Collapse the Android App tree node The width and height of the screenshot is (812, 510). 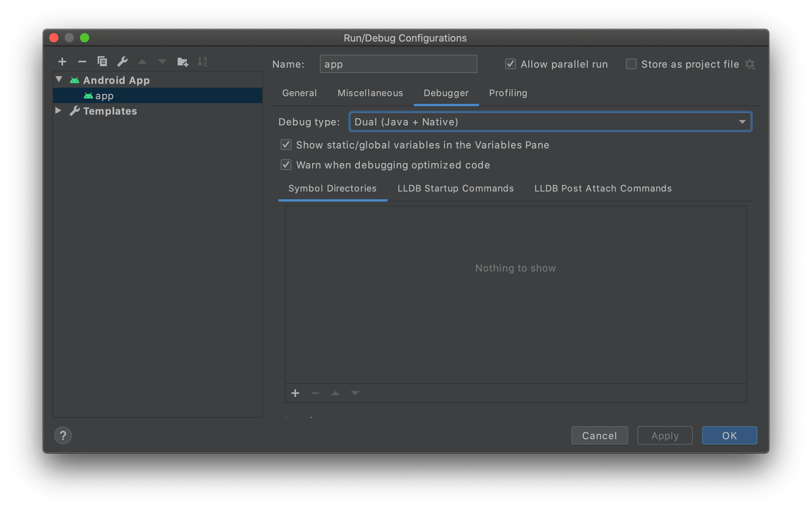(59, 80)
